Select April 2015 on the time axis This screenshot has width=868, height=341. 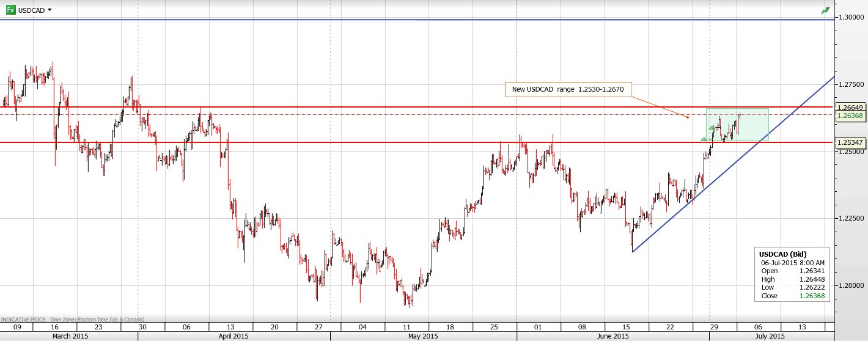point(234,336)
